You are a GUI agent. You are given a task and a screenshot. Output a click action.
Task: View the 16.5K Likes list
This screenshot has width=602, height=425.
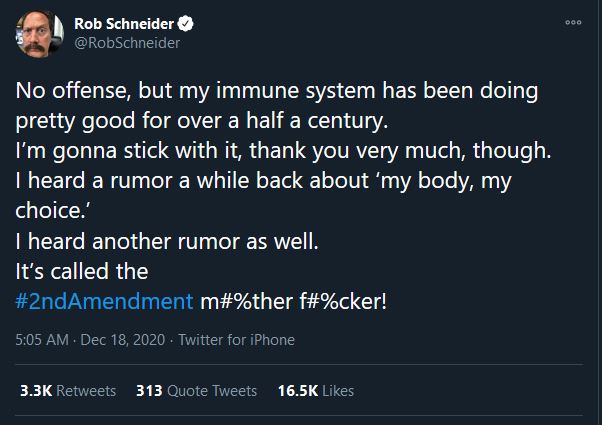tap(315, 391)
